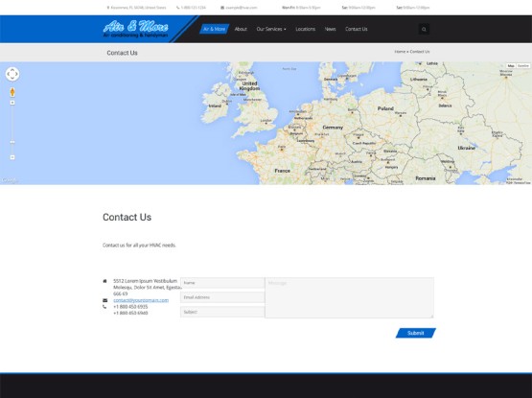Click the map pan control circle
Screen dimensions: 532x398
pyautogui.click(x=12, y=74)
